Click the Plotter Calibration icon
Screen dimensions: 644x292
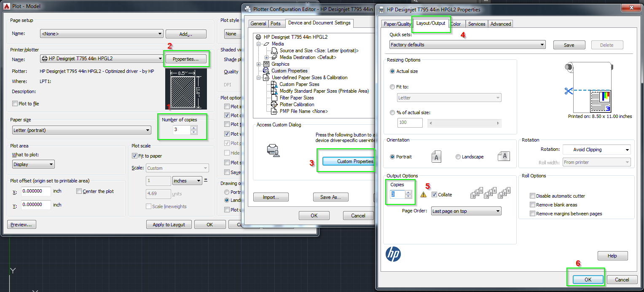tap(275, 104)
